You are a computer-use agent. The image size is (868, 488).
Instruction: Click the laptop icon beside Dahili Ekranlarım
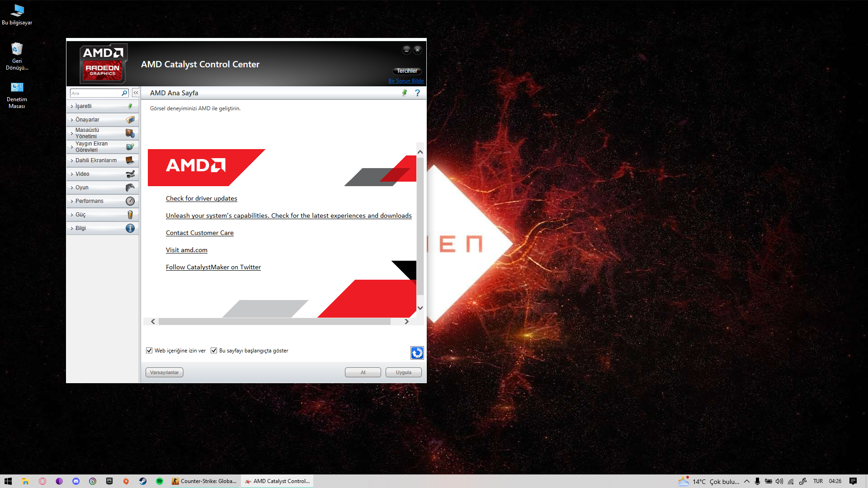tap(130, 160)
